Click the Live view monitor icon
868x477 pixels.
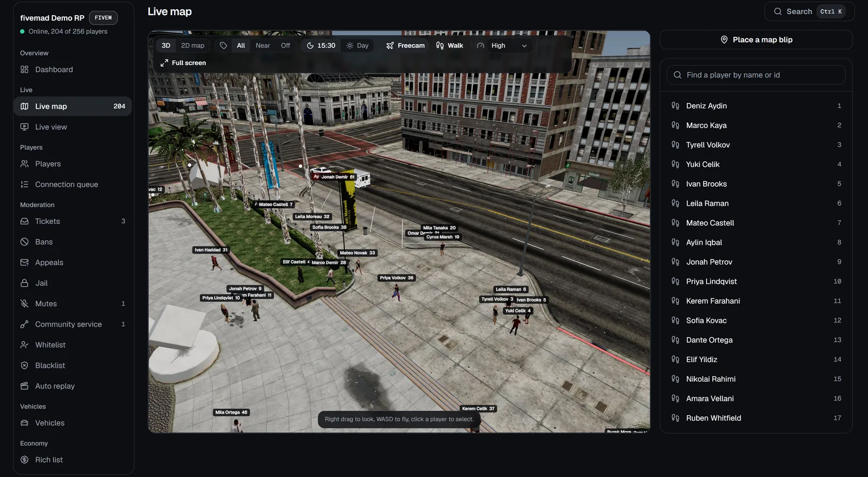point(24,127)
